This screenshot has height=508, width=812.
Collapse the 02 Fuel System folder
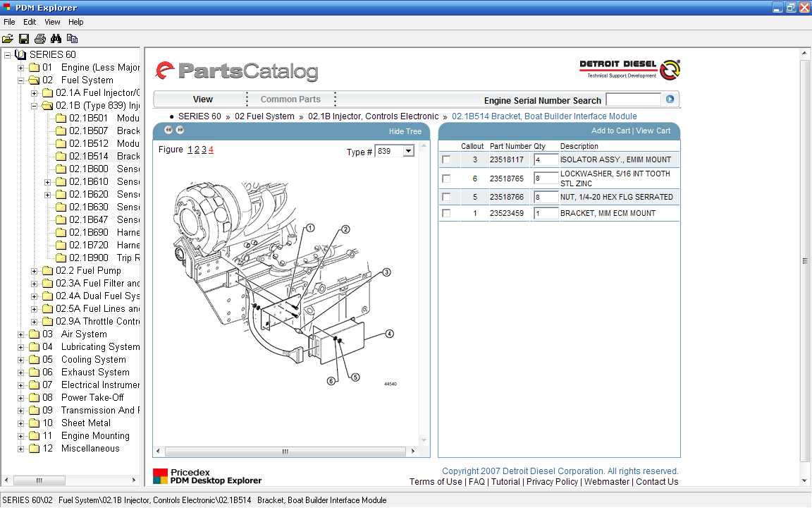click(x=20, y=80)
